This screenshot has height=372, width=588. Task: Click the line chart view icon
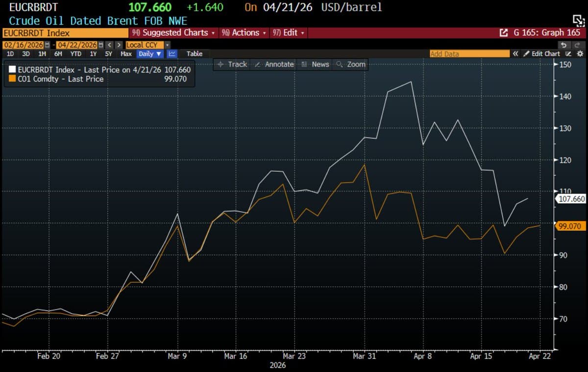pos(172,54)
